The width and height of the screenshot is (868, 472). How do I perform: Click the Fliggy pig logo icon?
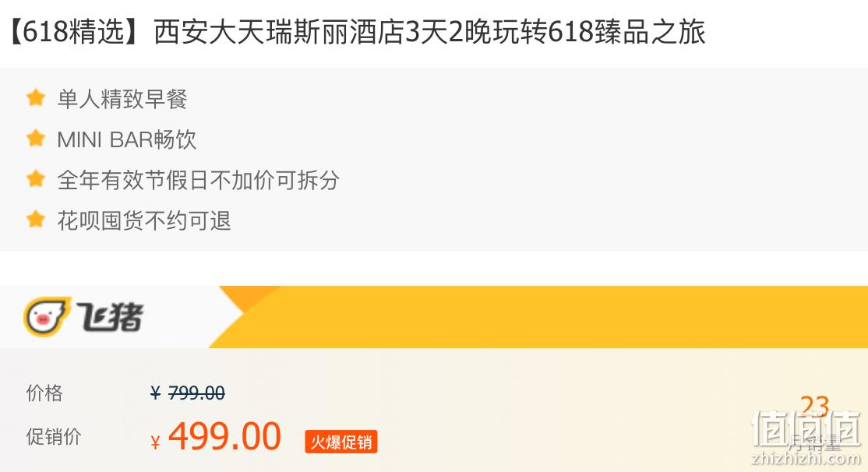[47, 316]
